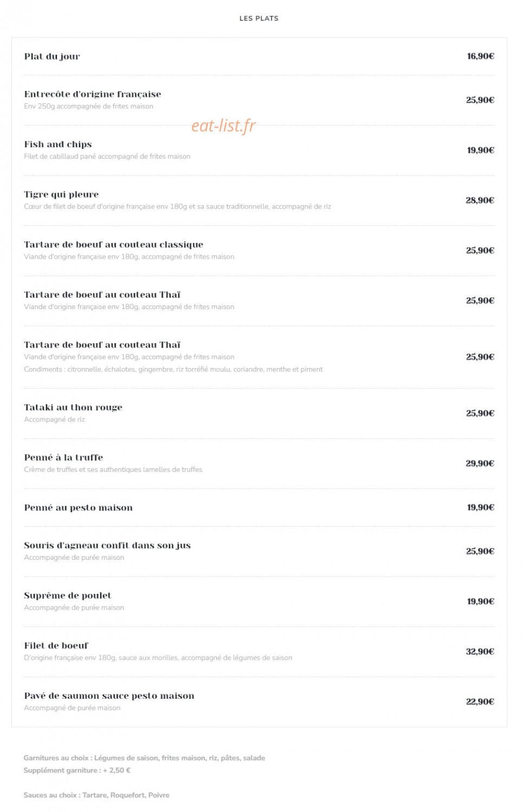Click the Garnitures au choix note
The image size is (523, 812).
tap(145, 758)
